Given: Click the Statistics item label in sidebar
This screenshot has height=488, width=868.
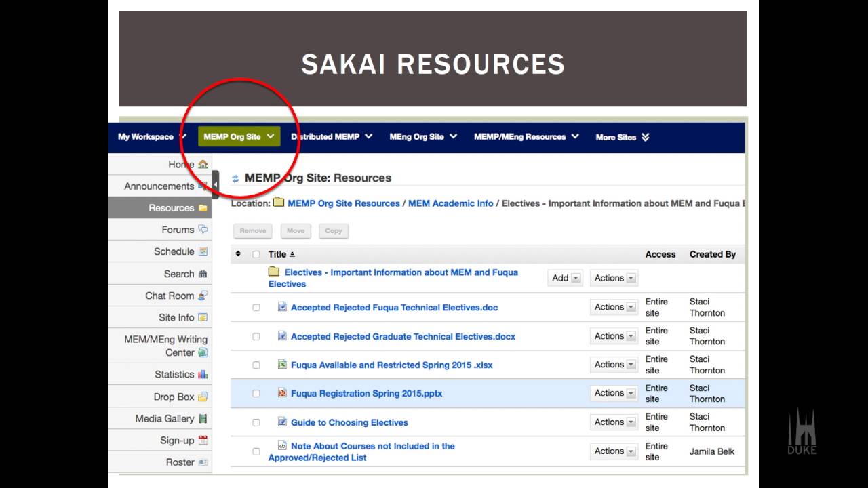Looking at the screenshot, I should (x=174, y=374).
